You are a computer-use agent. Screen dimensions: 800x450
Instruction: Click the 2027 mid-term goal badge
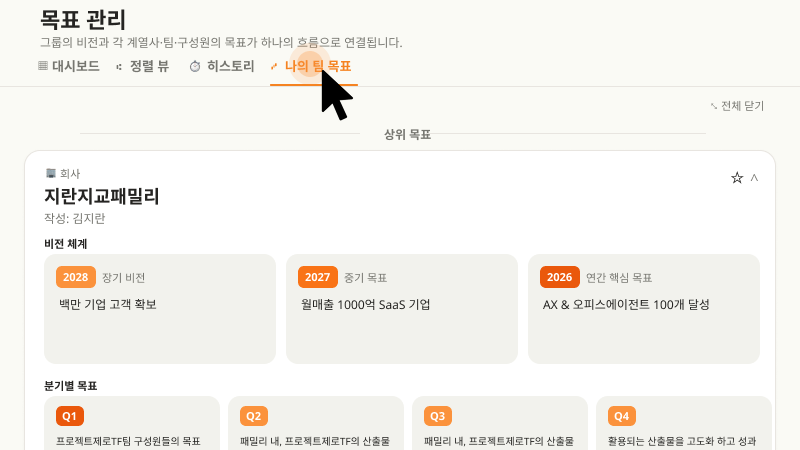click(318, 277)
